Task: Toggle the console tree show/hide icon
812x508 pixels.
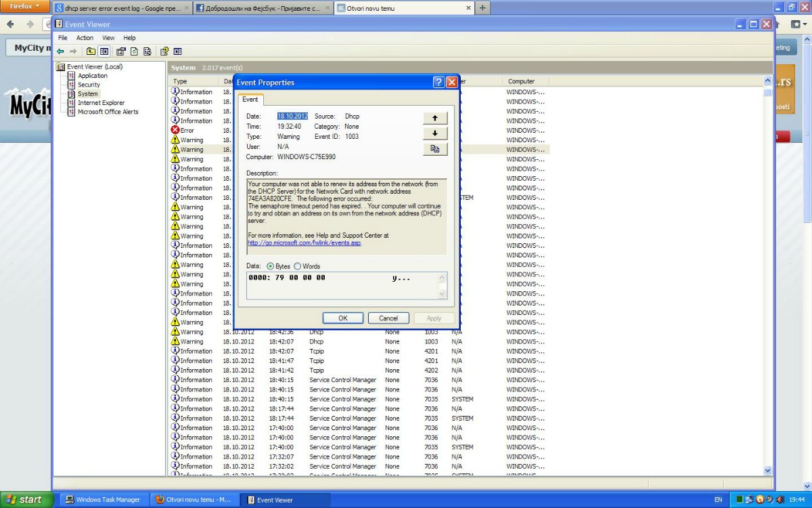Action: (104, 51)
